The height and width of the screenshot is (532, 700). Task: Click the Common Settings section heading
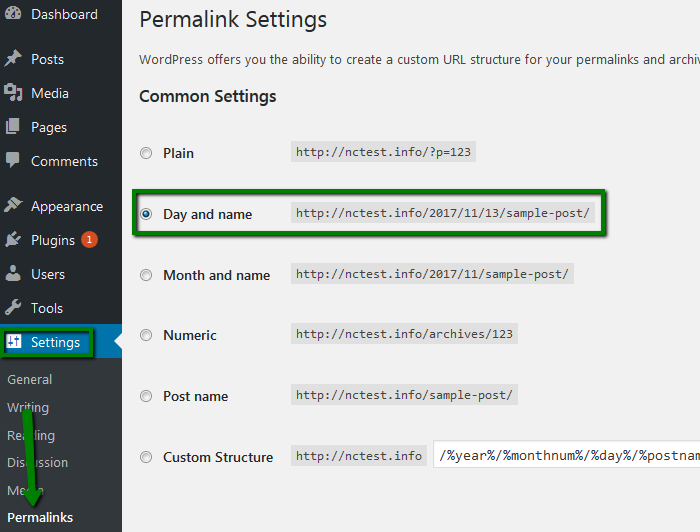pos(208,96)
